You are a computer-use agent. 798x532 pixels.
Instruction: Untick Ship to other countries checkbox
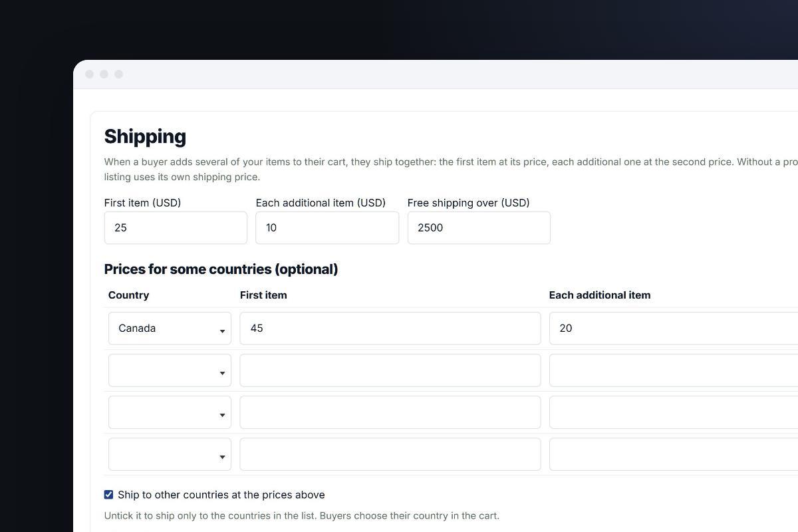pos(108,494)
